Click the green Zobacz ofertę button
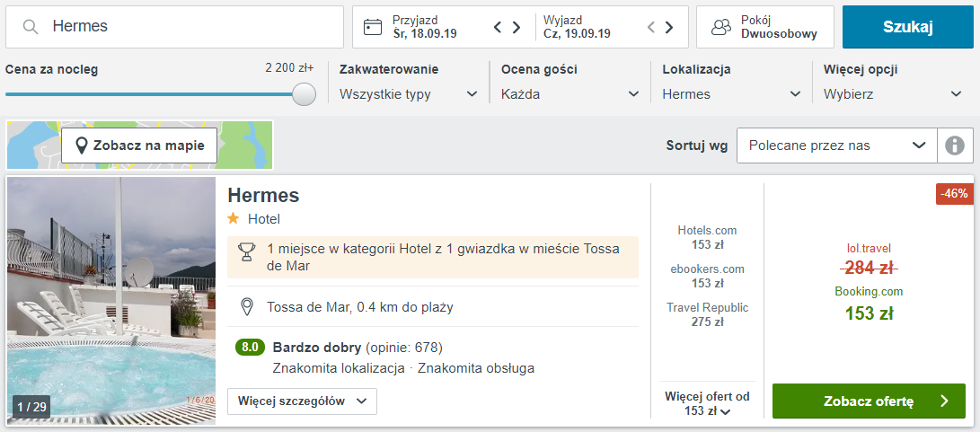980x432 pixels. point(869,401)
